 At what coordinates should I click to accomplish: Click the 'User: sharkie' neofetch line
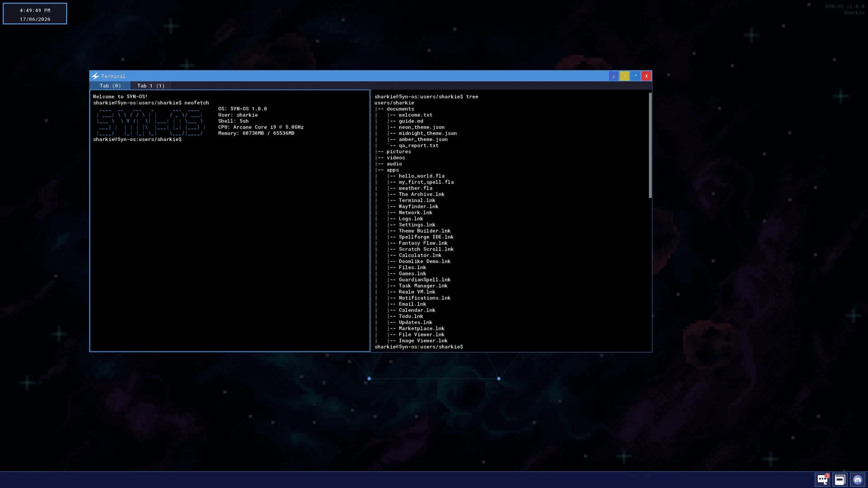pyautogui.click(x=238, y=115)
